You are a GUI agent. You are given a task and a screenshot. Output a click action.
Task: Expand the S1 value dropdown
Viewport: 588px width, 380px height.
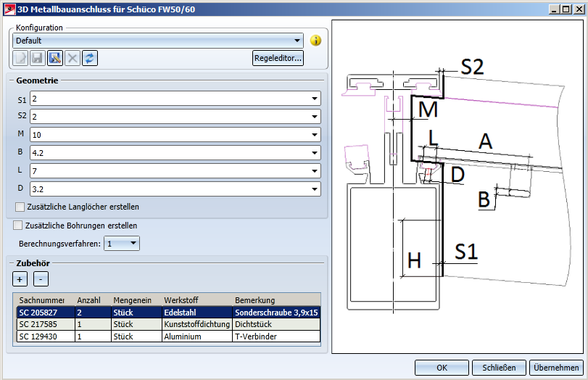[315, 98]
